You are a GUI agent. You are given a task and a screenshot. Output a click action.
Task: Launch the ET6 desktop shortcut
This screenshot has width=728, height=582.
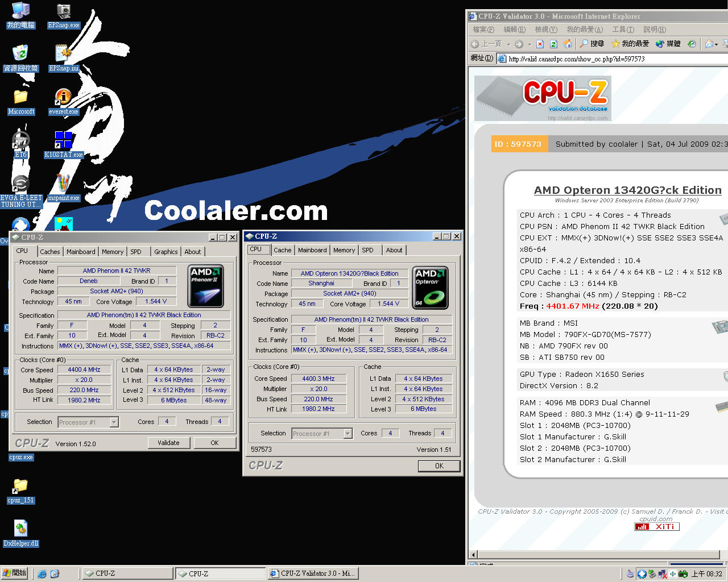point(21,145)
